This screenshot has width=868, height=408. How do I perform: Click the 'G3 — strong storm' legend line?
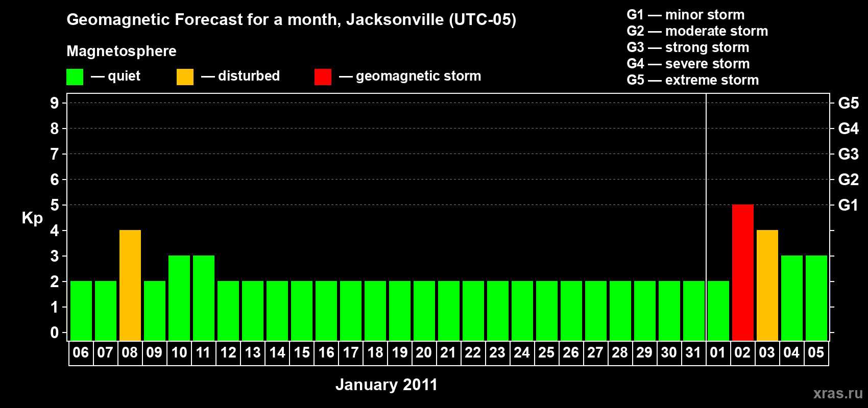[688, 47]
